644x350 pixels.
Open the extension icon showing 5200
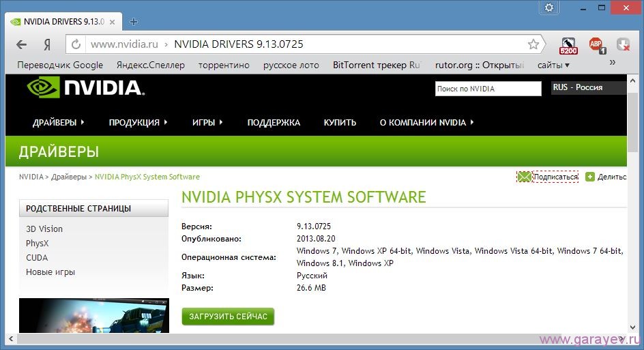568,46
